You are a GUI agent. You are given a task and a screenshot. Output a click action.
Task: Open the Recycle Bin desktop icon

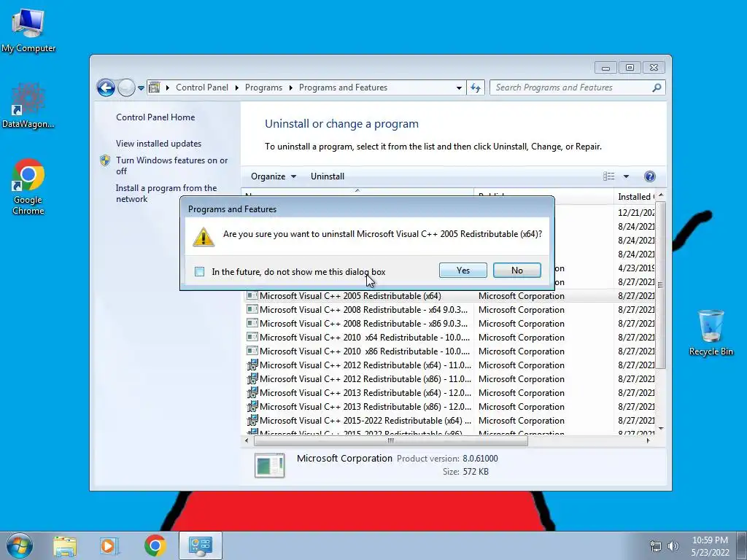point(711,332)
